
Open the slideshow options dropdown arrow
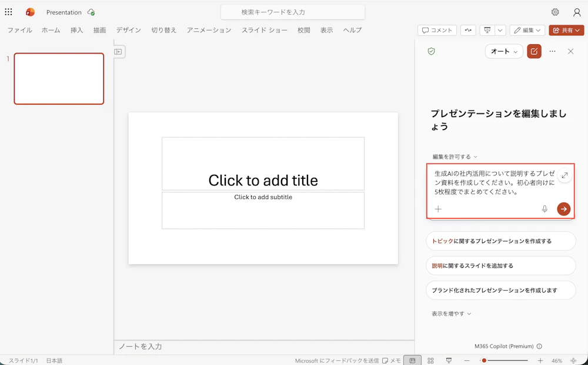click(500, 31)
